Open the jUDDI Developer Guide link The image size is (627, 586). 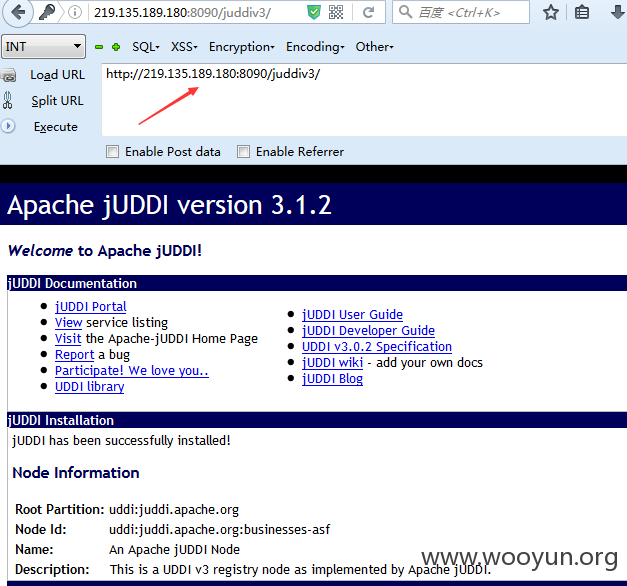point(368,331)
